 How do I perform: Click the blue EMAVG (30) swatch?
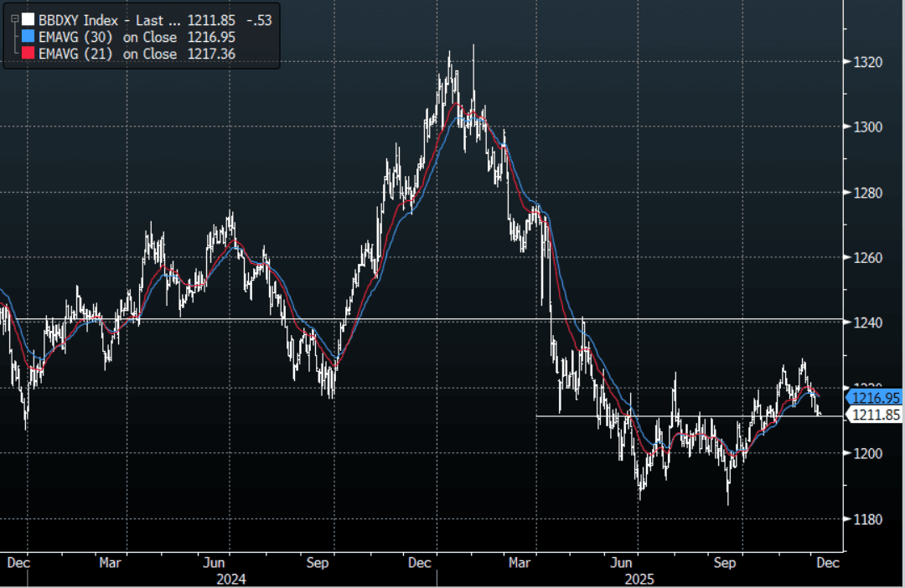pos(28,37)
